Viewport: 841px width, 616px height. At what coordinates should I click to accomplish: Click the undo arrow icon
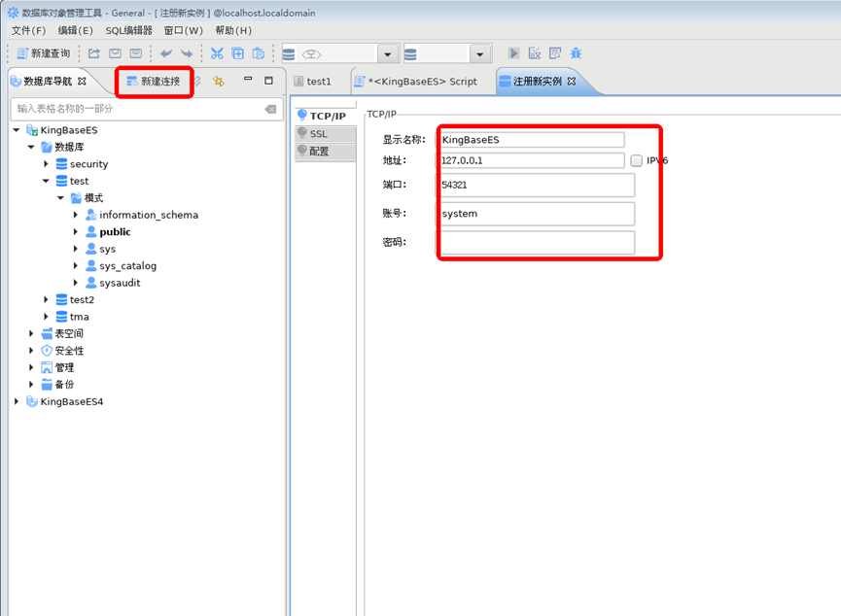coord(166,53)
